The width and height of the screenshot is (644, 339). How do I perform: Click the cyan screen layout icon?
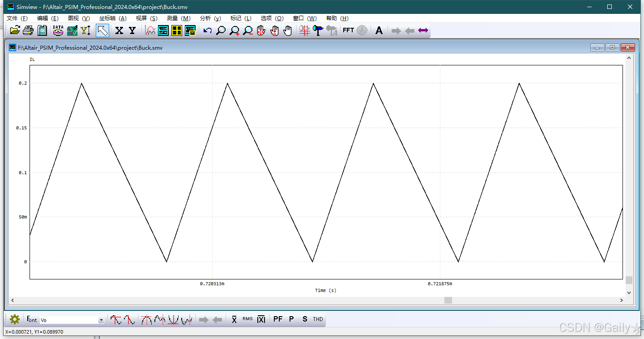point(163,30)
